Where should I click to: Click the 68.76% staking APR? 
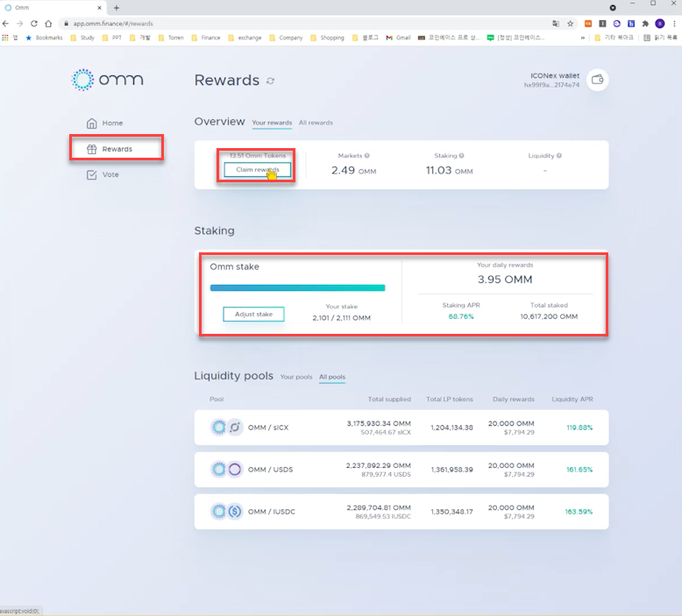click(x=461, y=316)
